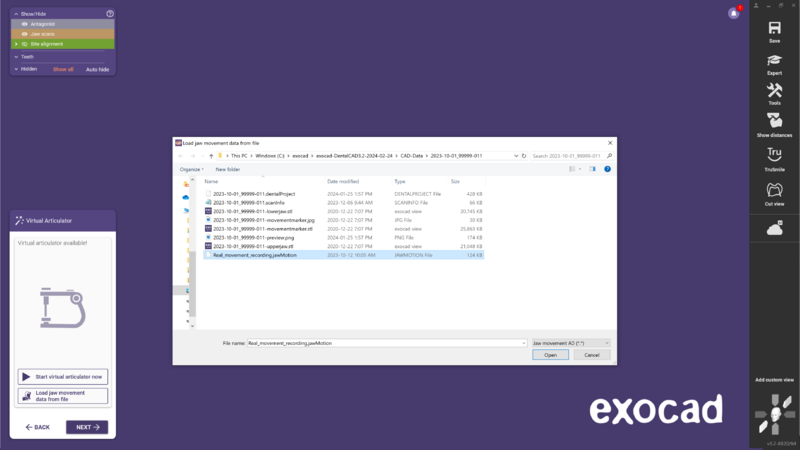The width and height of the screenshot is (800, 450).
Task: Click the File name input field
Action: click(386, 343)
